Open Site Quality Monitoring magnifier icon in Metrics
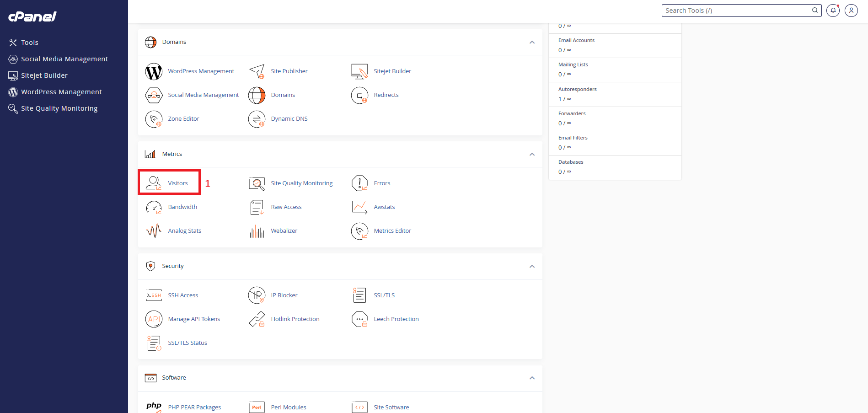The width and height of the screenshot is (868, 413). [257, 183]
